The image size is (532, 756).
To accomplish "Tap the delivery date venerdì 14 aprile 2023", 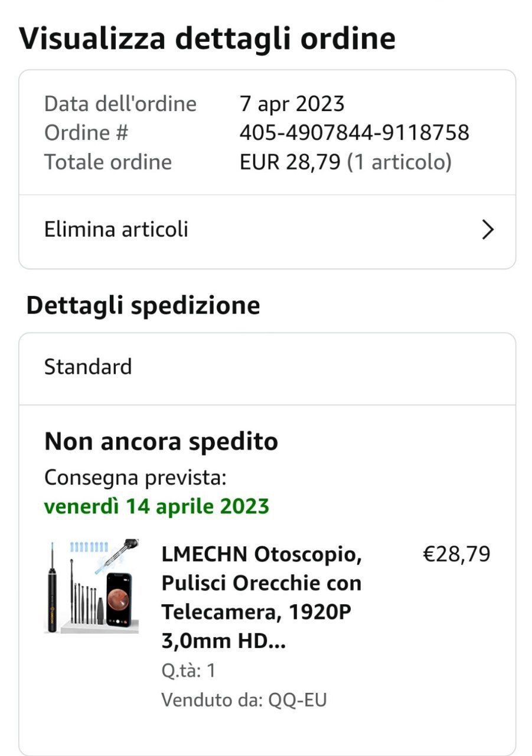I will [156, 506].
